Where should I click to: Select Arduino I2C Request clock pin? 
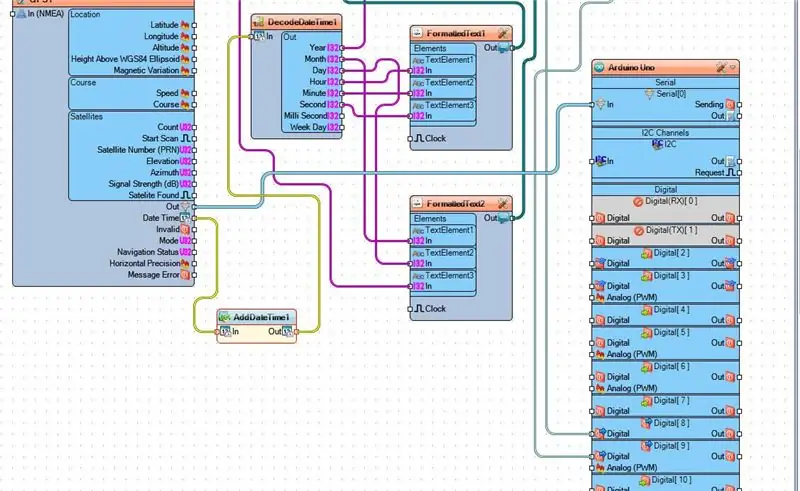pos(730,173)
